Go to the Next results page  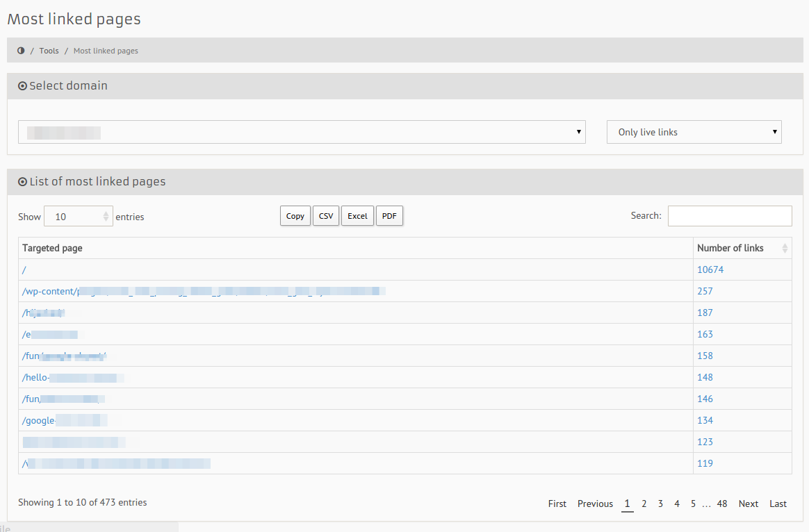pyautogui.click(x=748, y=504)
